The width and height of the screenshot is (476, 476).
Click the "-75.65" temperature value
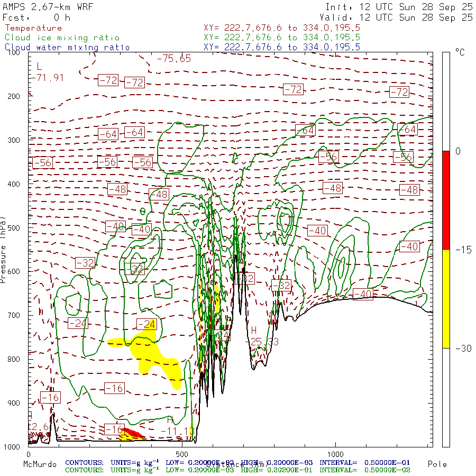174,59
